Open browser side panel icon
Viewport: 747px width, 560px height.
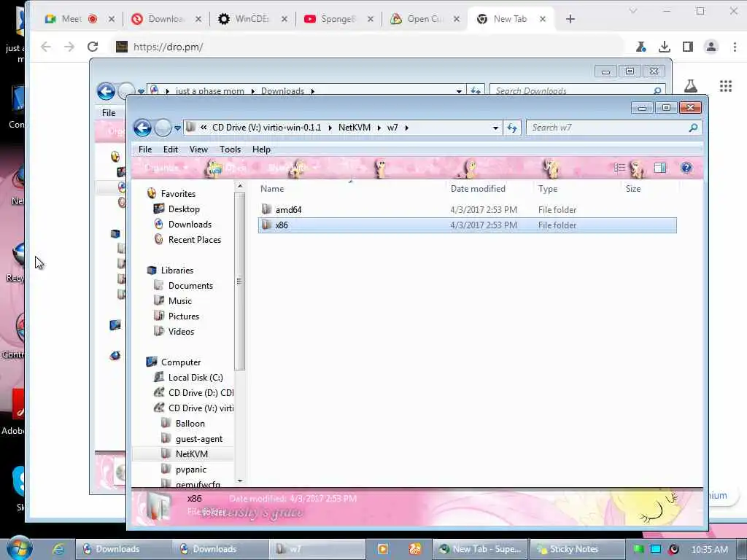point(687,47)
